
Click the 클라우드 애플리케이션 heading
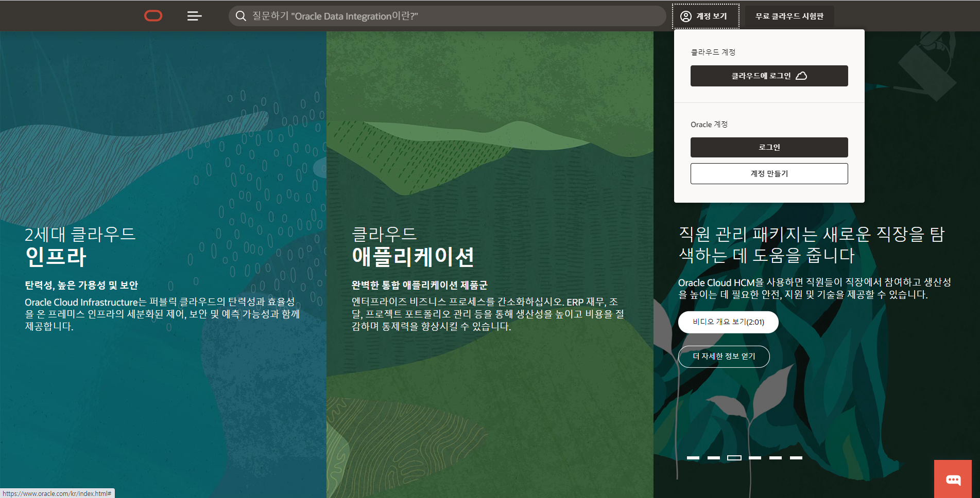413,246
